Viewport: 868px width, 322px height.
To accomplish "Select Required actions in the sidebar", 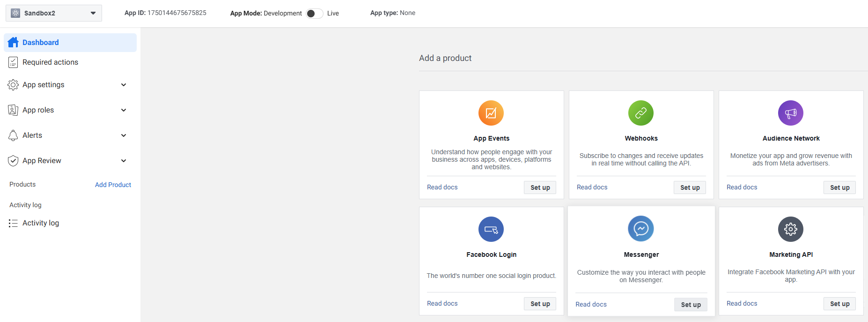I will click(50, 62).
